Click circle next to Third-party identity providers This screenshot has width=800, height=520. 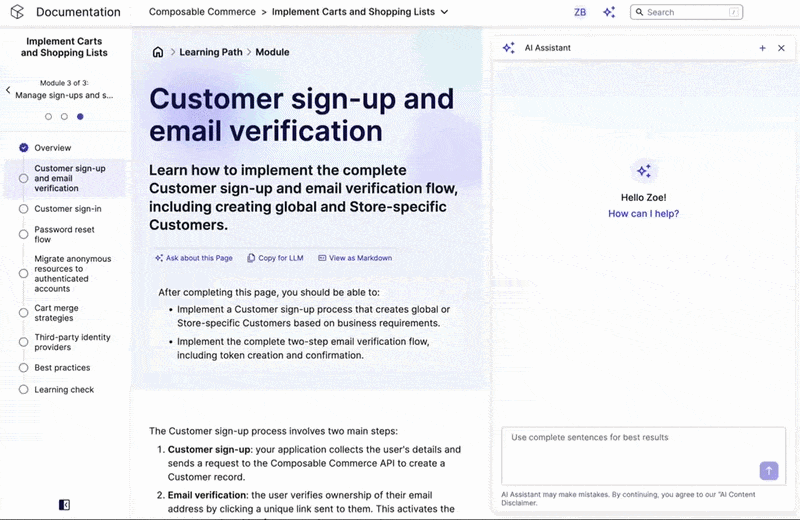point(23,342)
